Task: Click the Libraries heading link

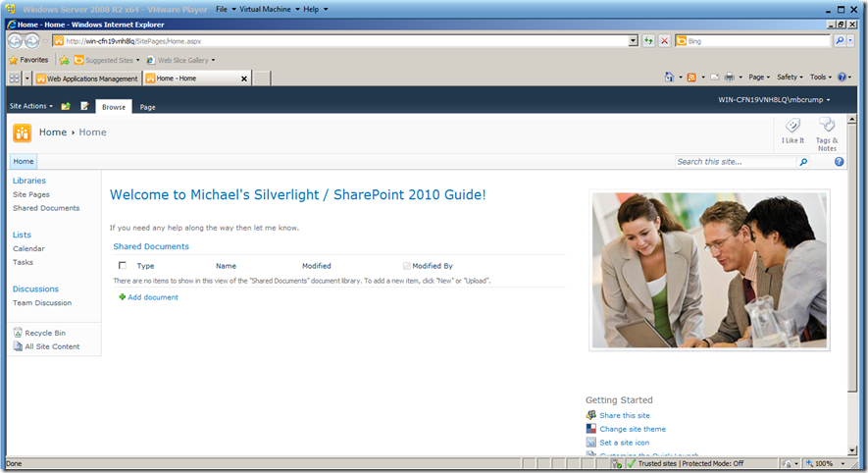Action: [29, 181]
